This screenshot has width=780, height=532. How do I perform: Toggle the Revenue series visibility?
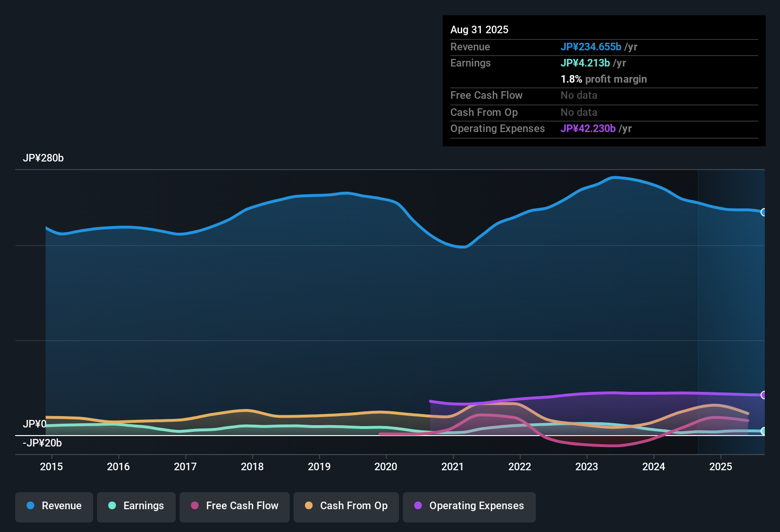point(54,506)
